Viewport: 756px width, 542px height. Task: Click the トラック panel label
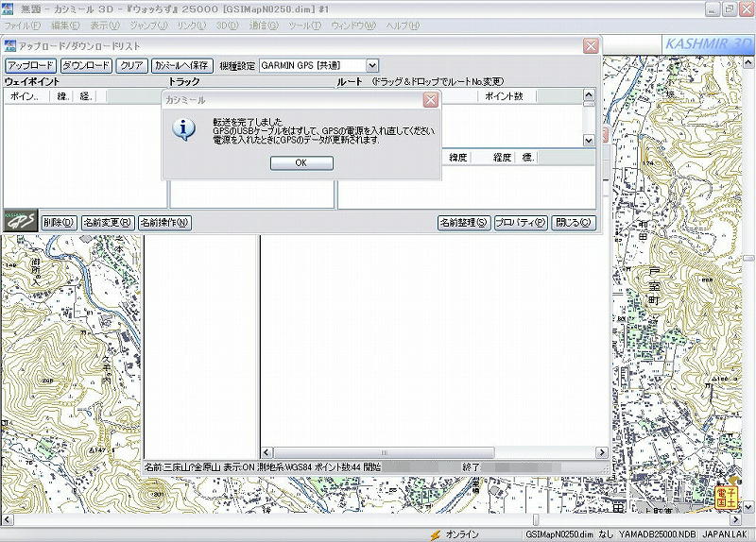pyautogui.click(x=184, y=82)
